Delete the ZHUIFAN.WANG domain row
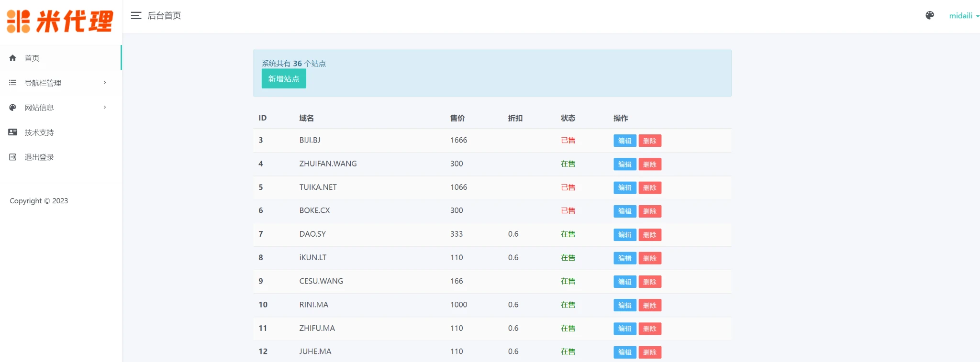The height and width of the screenshot is (362, 980). point(649,164)
